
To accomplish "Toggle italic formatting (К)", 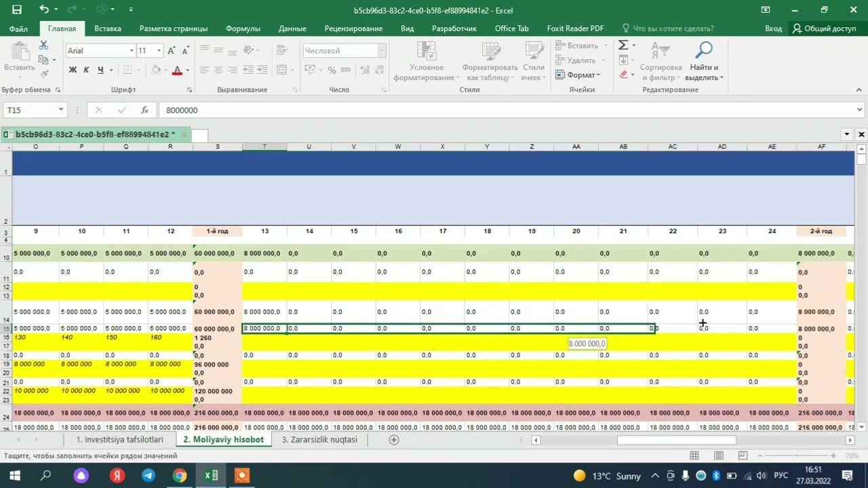I will click(x=86, y=70).
